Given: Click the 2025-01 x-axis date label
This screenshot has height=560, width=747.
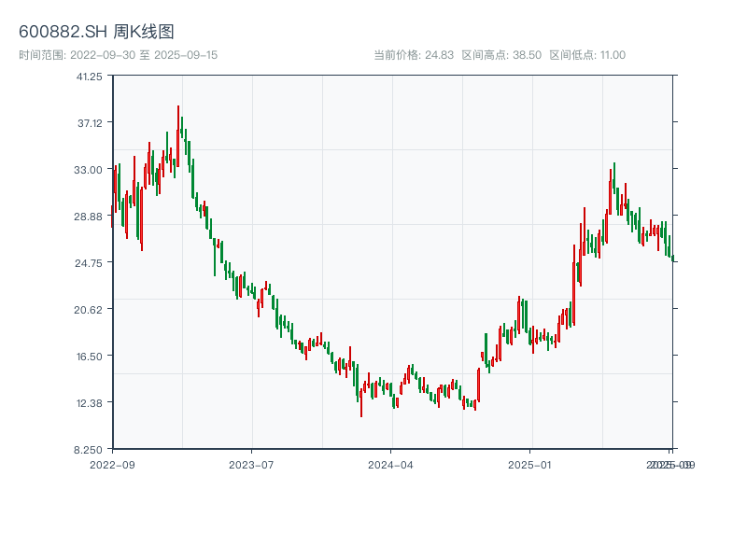Looking at the screenshot, I should pos(531,464).
